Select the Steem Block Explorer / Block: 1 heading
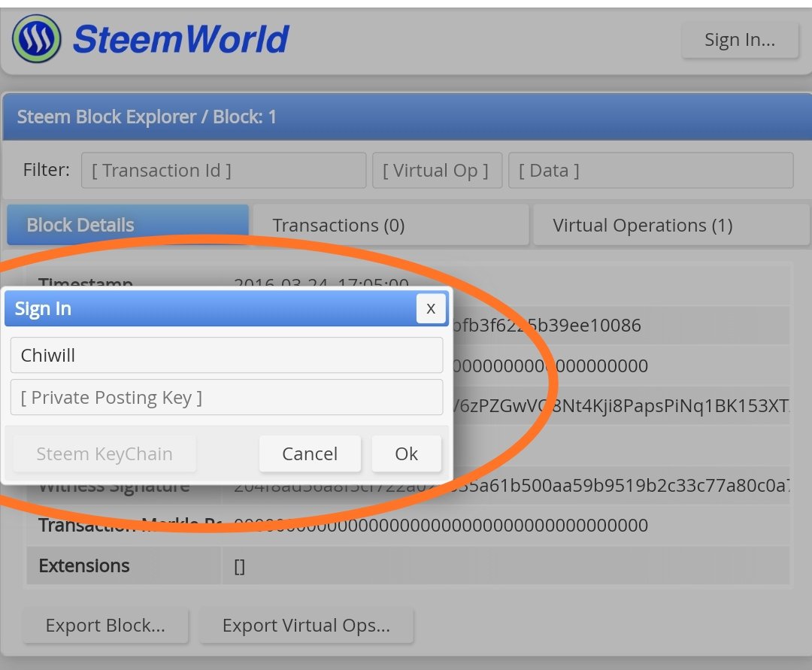 pyautogui.click(x=147, y=117)
